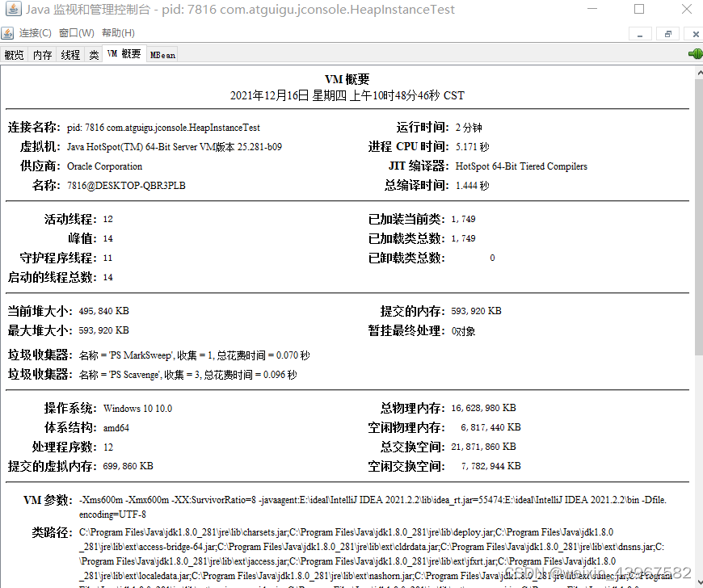The width and height of the screenshot is (703, 588).
Task: Maximize the JConsole main window
Action: tap(639, 9)
